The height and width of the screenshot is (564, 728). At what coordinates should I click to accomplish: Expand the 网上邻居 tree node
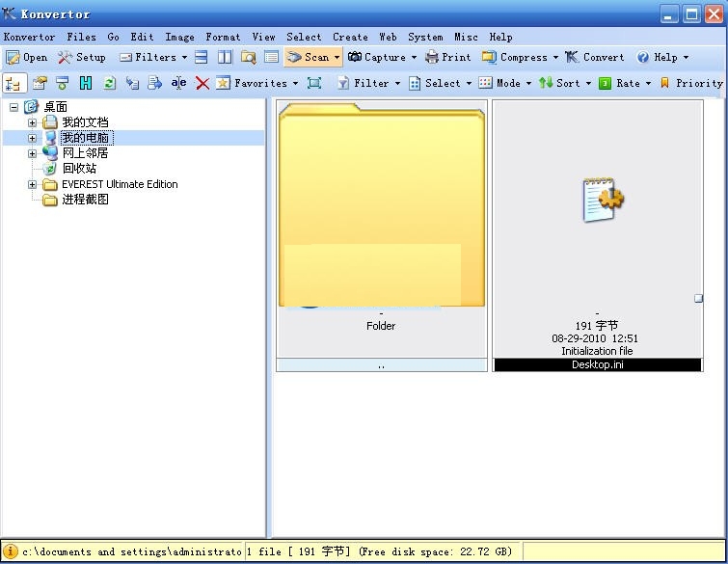point(32,153)
